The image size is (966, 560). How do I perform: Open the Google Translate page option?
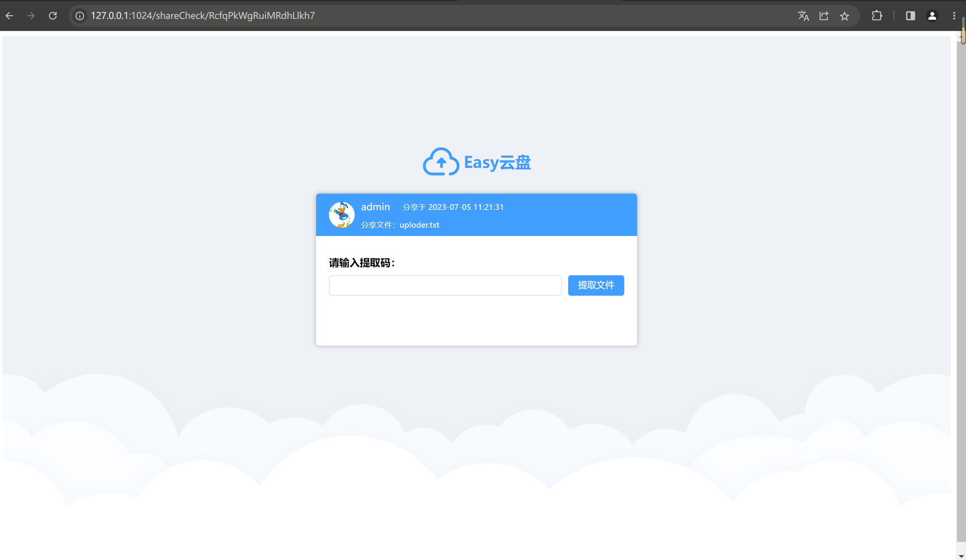pyautogui.click(x=804, y=16)
